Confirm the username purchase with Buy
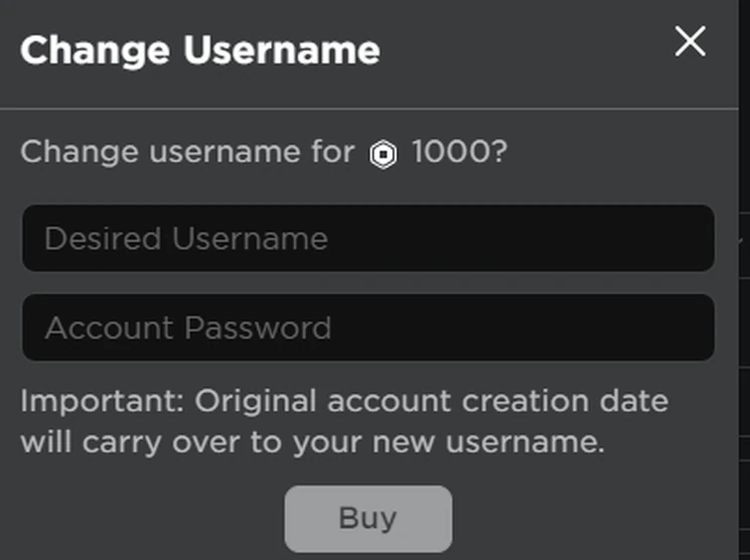Viewport: 750px width, 560px height. point(368,517)
